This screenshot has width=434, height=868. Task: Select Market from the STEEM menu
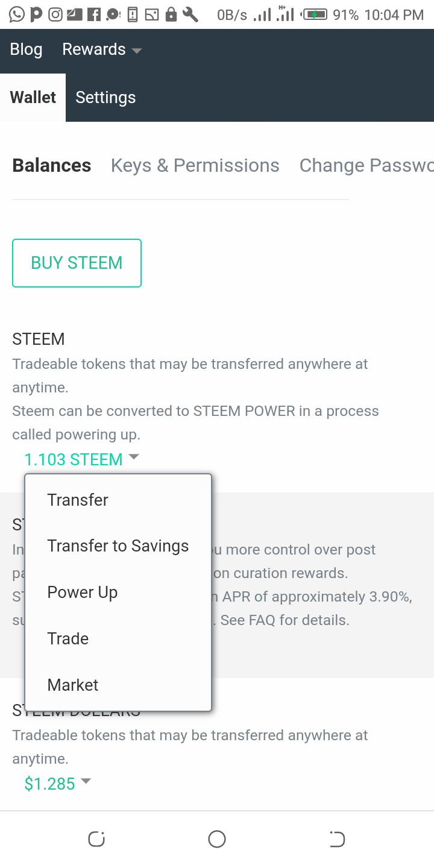[73, 685]
